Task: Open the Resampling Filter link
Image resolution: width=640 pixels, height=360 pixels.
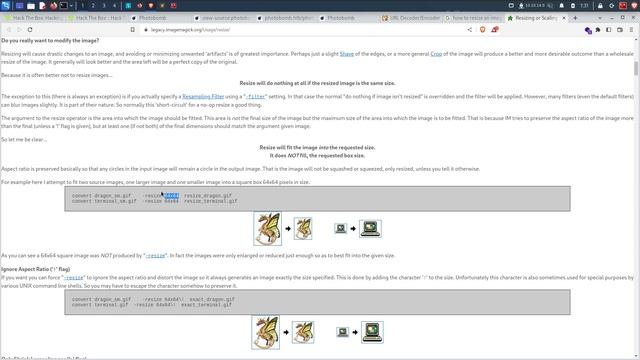Action: tap(203, 97)
